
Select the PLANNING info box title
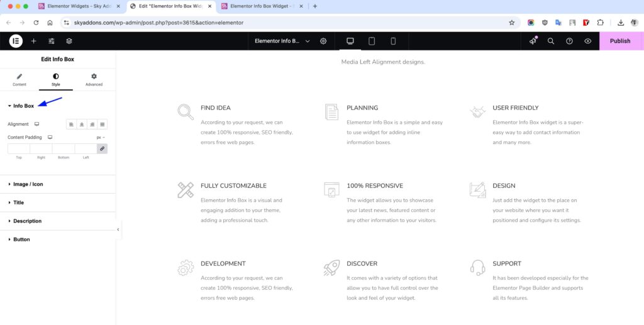click(362, 108)
